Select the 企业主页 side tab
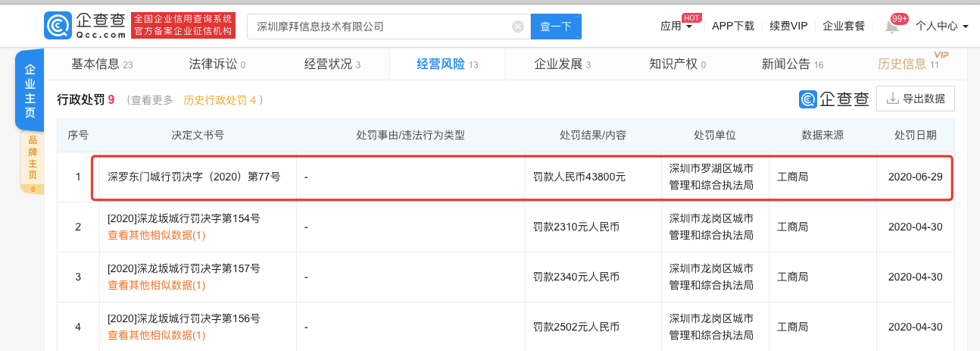980x351 pixels. point(30,91)
